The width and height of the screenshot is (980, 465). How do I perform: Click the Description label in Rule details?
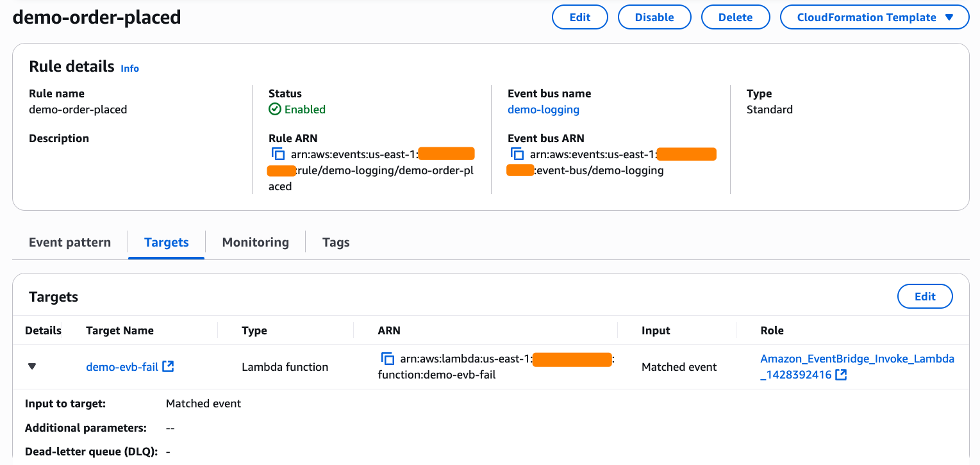(59, 138)
